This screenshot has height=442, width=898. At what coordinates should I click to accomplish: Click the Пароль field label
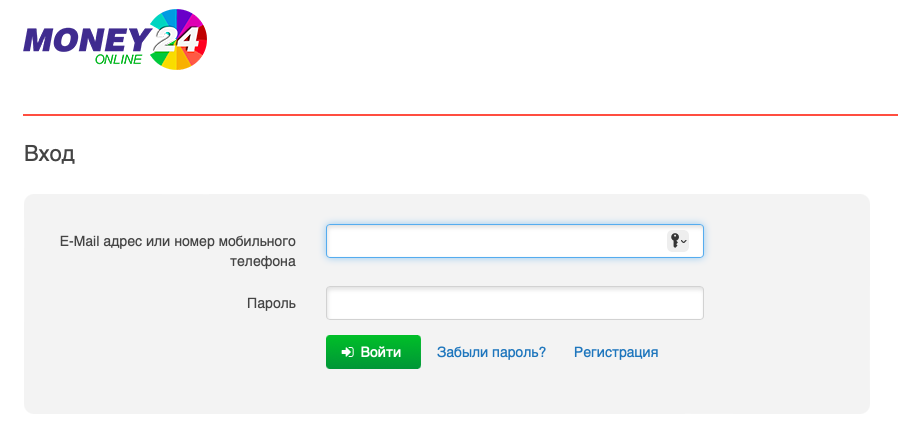point(271,303)
